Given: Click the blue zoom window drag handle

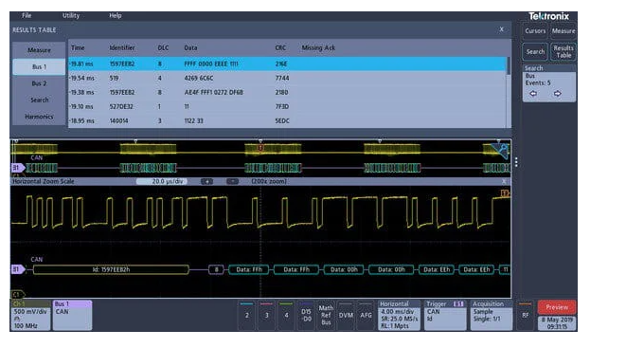Looking at the screenshot, I should pos(499,151).
